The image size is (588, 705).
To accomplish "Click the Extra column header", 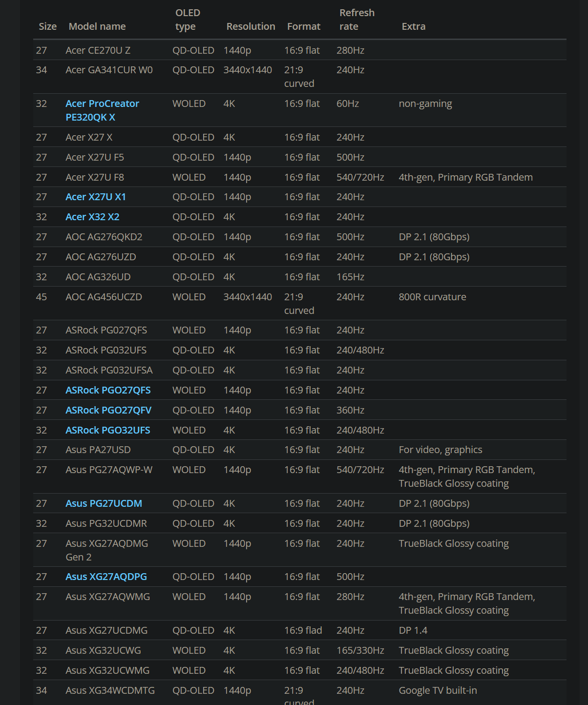I will 413,26.
